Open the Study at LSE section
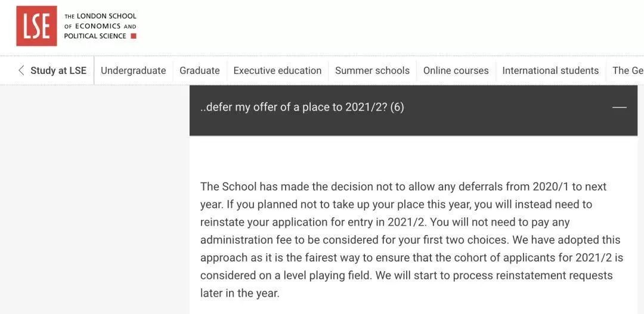 coord(58,70)
